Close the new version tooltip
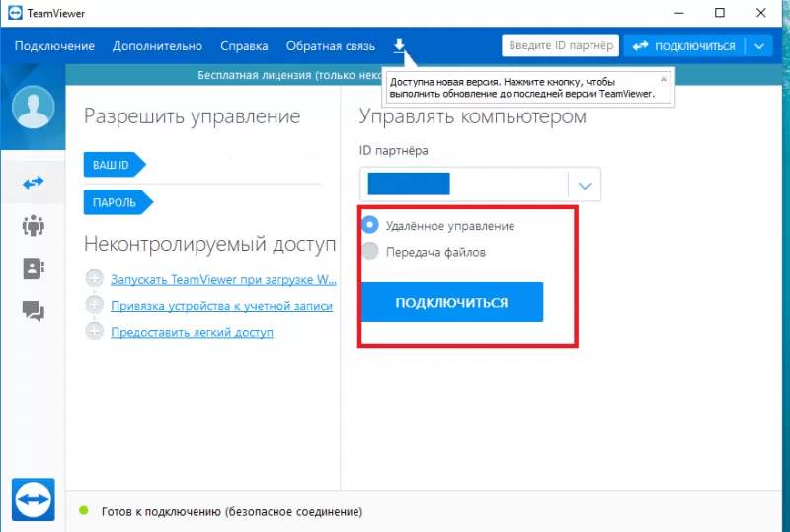 [x=664, y=79]
